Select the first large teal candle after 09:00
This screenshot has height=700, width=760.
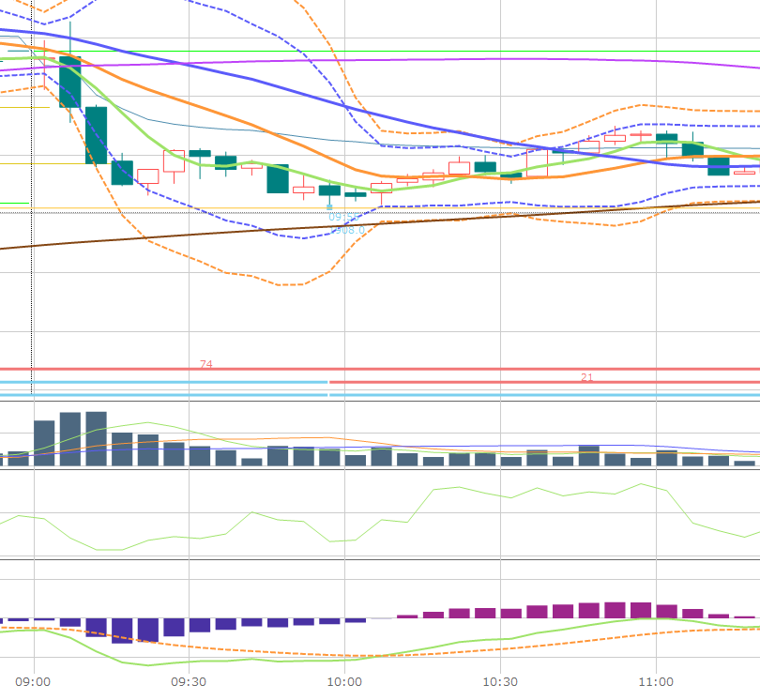[x=70, y=82]
